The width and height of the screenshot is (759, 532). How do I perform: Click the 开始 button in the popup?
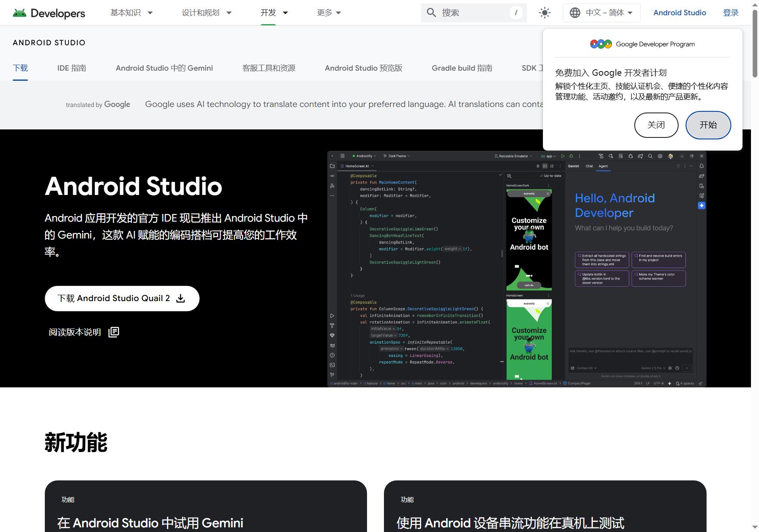[x=708, y=125]
